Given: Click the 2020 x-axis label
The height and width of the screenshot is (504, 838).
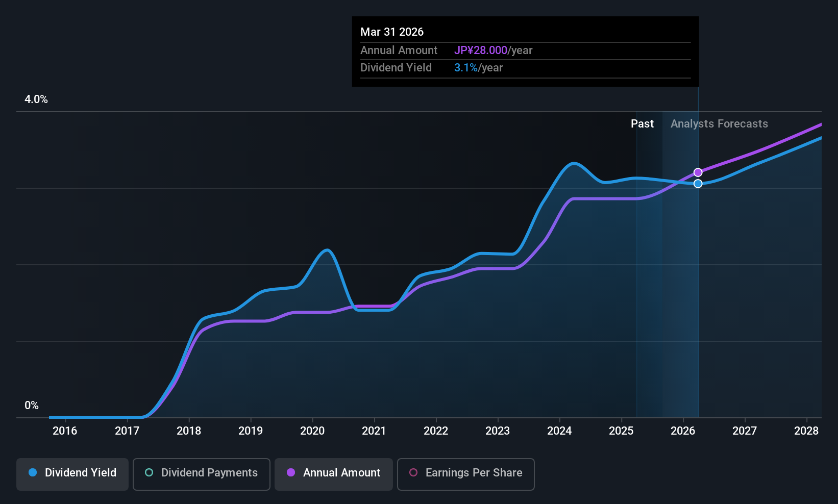Looking at the screenshot, I should 312,431.
